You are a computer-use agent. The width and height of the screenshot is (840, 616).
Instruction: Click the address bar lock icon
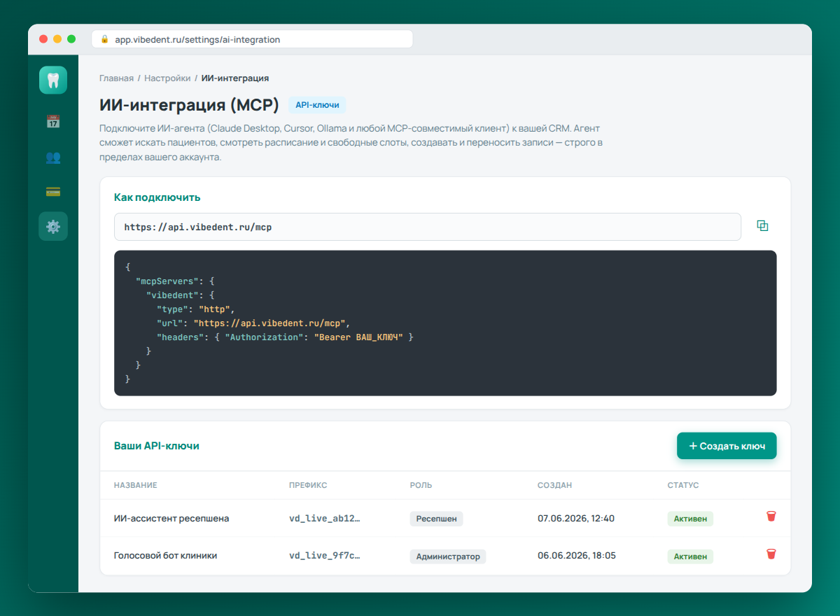click(105, 39)
